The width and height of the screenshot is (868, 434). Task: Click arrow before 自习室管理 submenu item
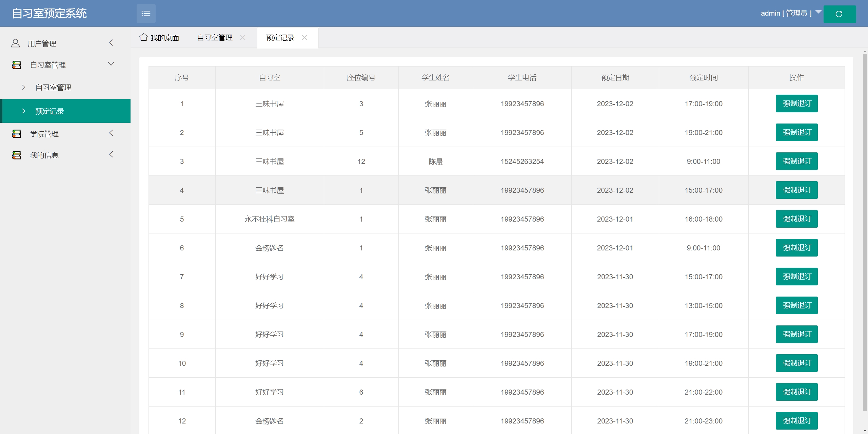(x=23, y=87)
